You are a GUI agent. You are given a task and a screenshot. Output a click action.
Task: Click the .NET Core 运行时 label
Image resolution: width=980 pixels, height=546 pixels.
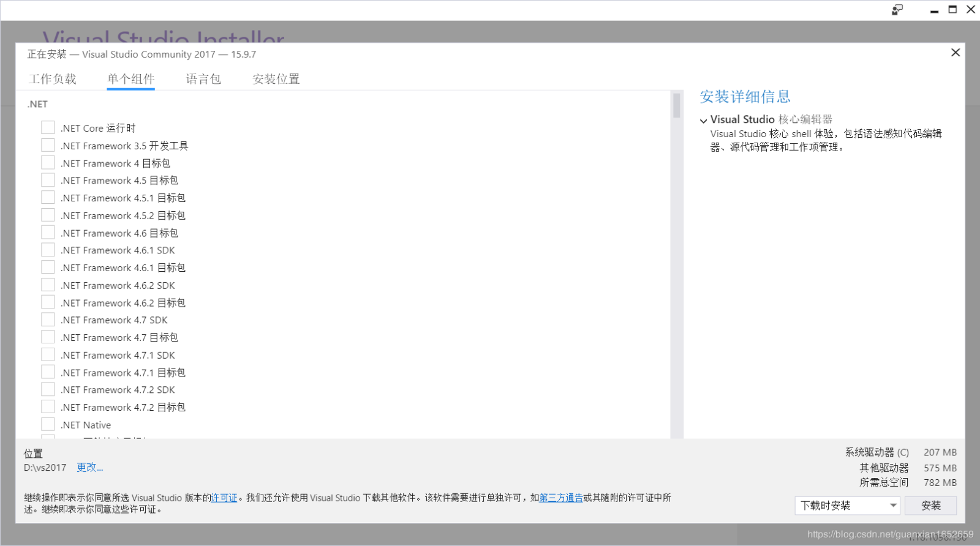coord(98,128)
